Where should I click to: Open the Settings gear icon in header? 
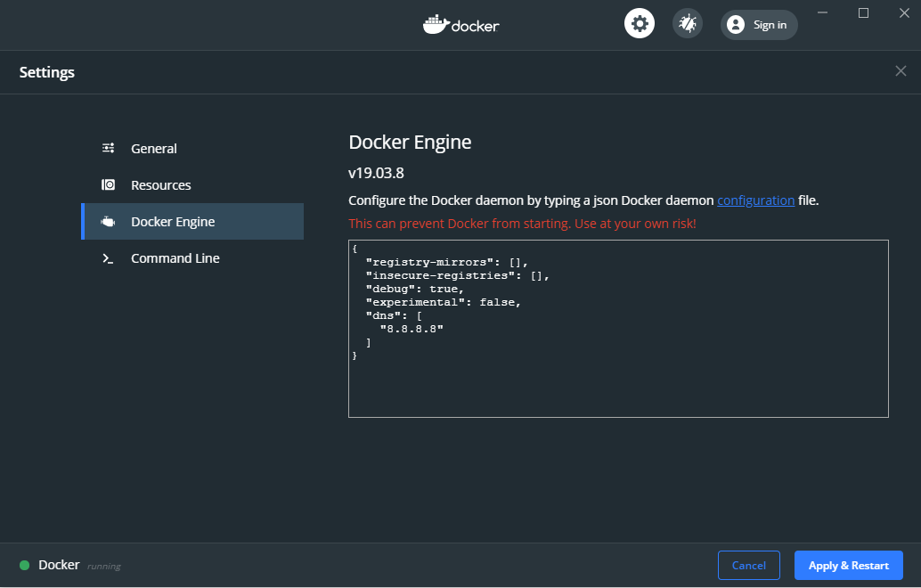639,24
